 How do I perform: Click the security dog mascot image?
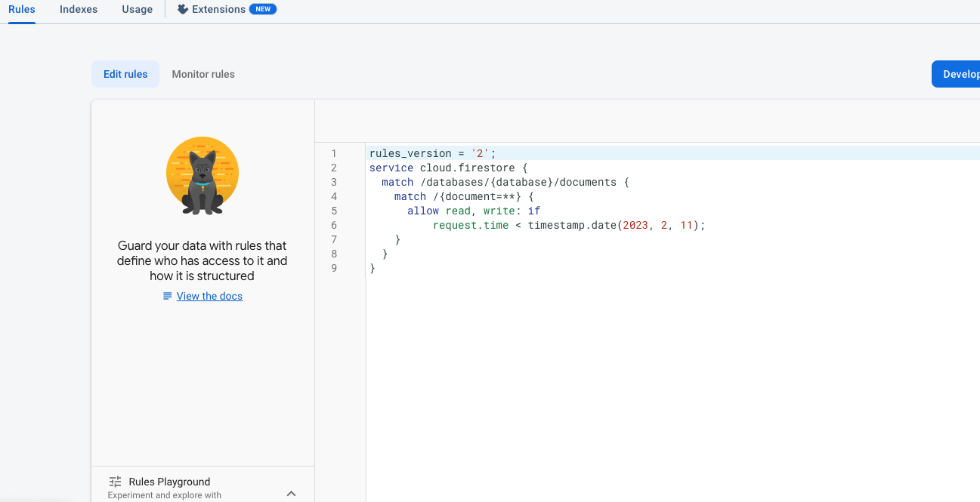202,176
